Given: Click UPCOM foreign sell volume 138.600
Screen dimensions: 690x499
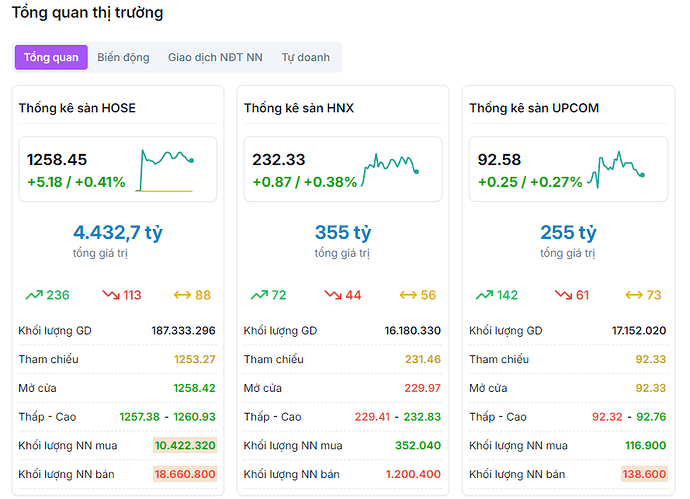Looking at the screenshot, I should pos(644,474).
